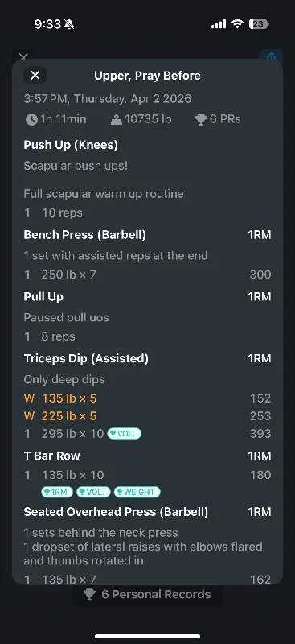Open the Bench Press (Barbell) exercise

pyautogui.click(x=85, y=235)
